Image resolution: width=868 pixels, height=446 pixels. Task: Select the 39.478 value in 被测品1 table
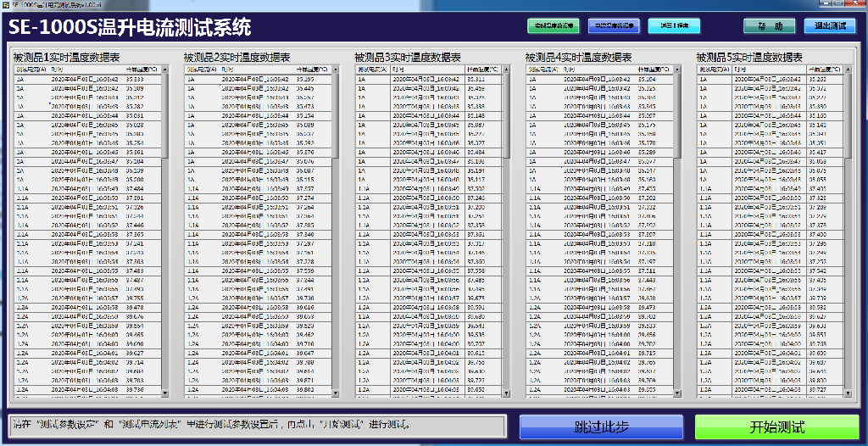pyautogui.click(x=135, y=306)
